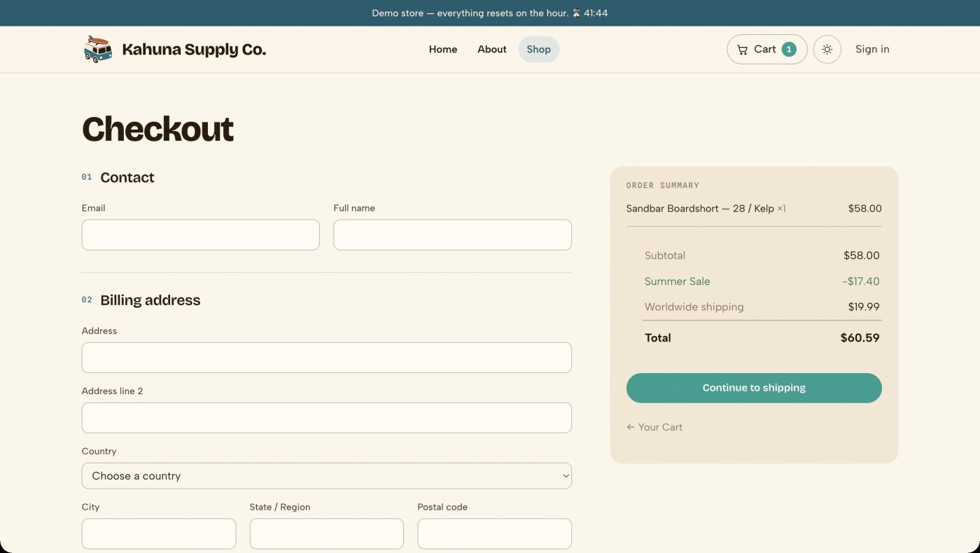Click the Kahuna Supply Co. van logo
The image size is (980, 553).
coord(98,49)
